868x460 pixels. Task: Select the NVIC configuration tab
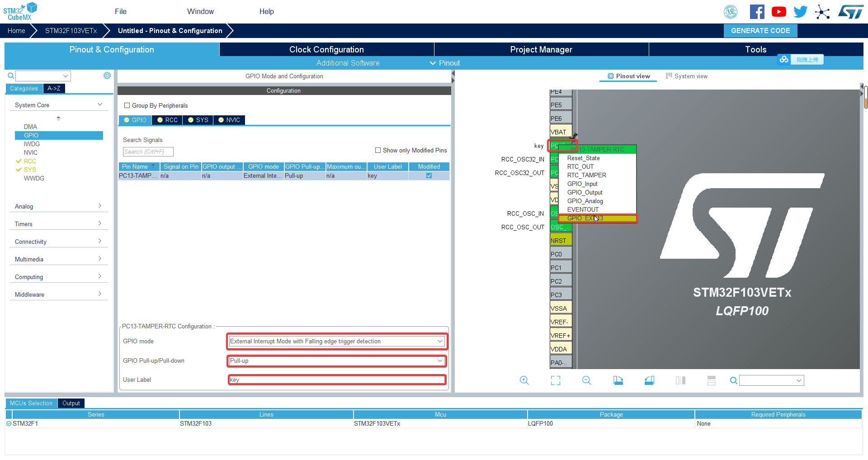[x=229, y=120]
